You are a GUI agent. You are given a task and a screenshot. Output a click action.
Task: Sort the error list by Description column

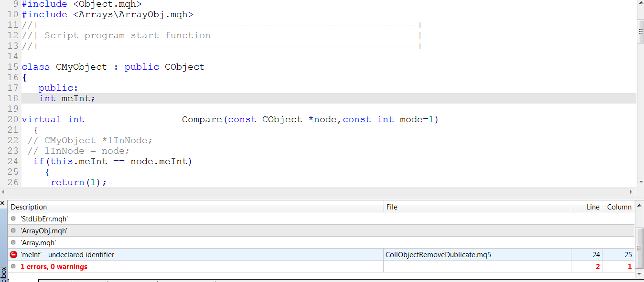[x=196, y=207]
